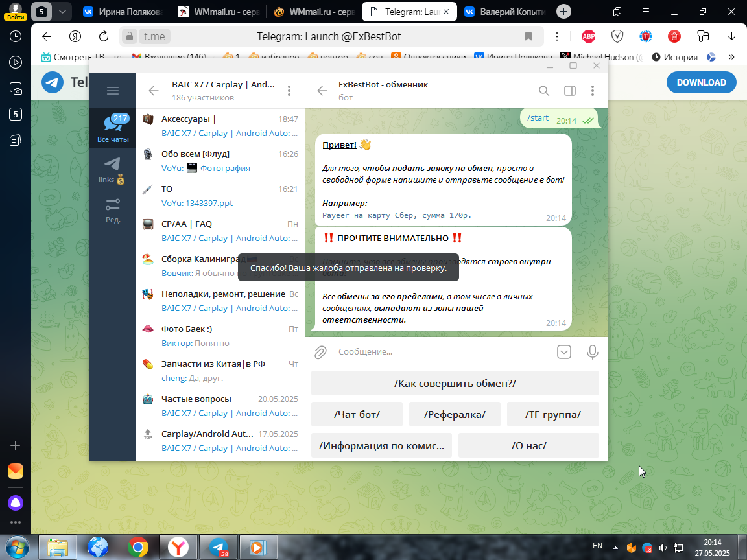Open the screenshot camera sidebar icon
747x560 pixels.
click(x=16, y=88)
